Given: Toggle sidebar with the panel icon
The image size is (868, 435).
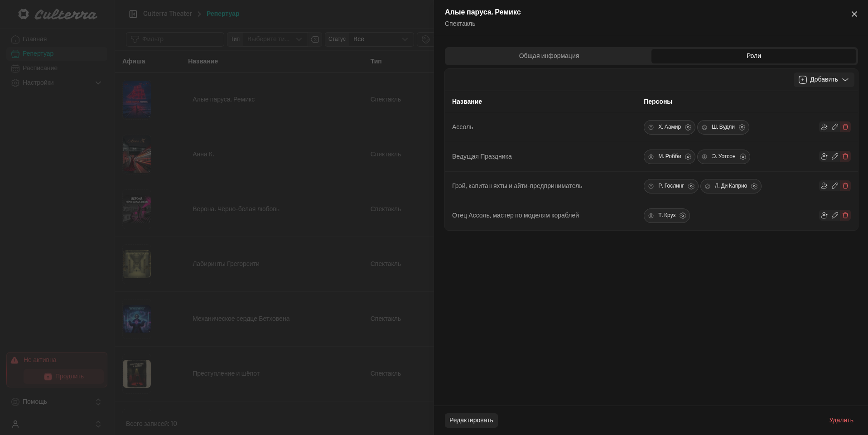Looking at the screenshot, I should pos(133,14).
